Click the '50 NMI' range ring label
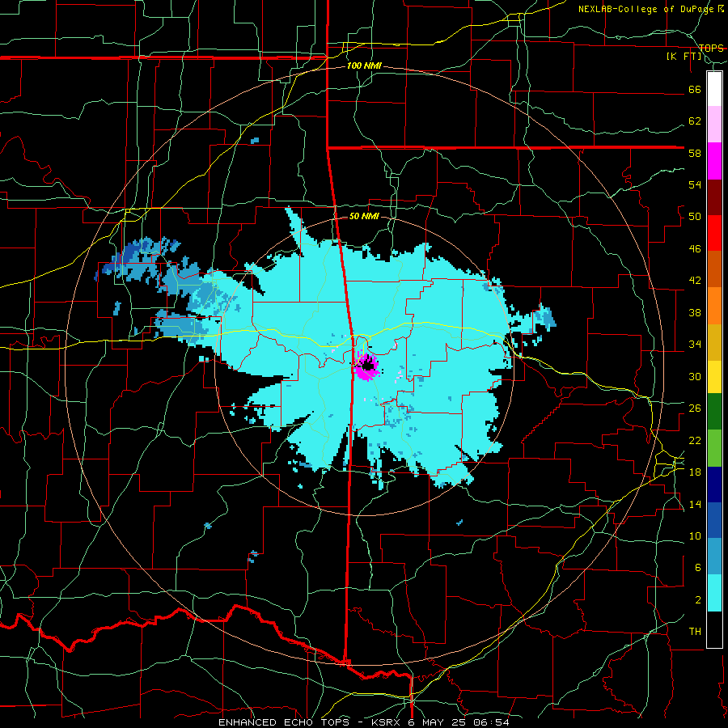The width and height of the screenshot is (728, 728). (364, 216)
